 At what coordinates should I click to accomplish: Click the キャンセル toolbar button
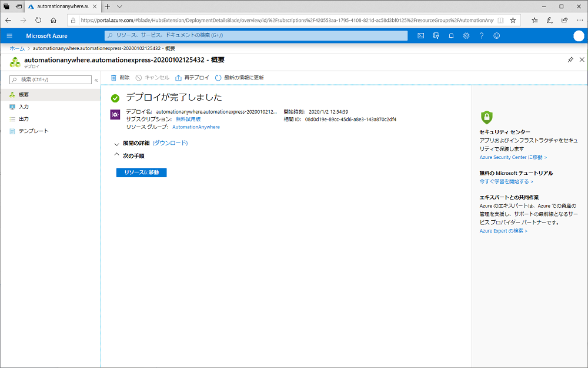(153, 78)
